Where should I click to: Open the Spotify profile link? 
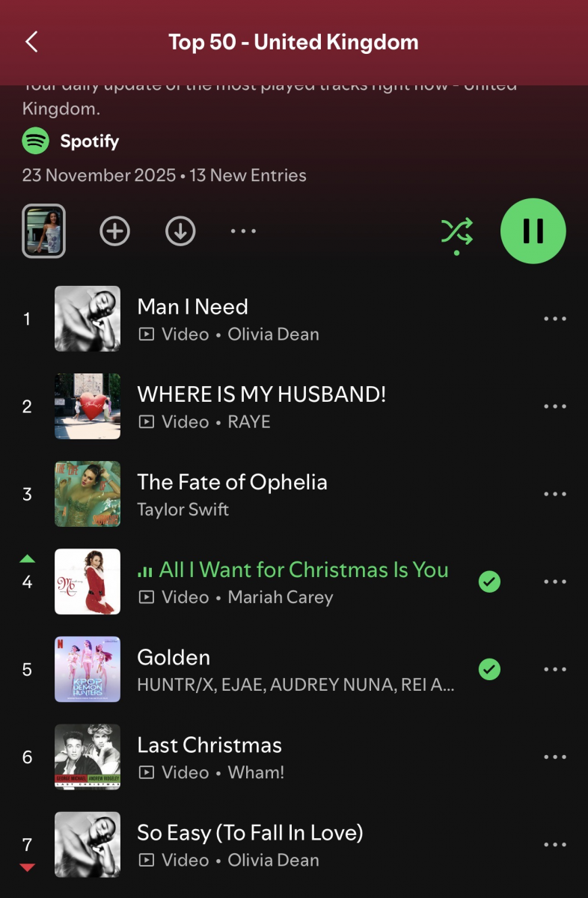pyautogui.click(x=90, y=141)
